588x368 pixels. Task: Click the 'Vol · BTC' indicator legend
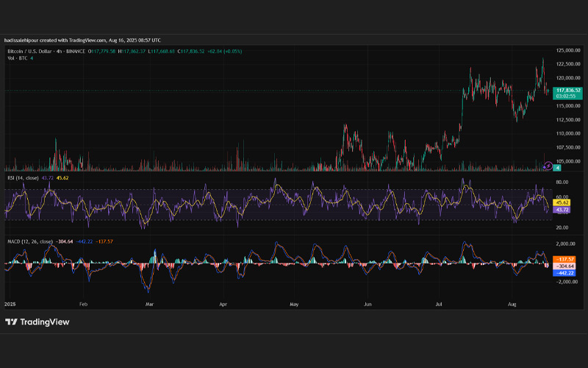18,58
